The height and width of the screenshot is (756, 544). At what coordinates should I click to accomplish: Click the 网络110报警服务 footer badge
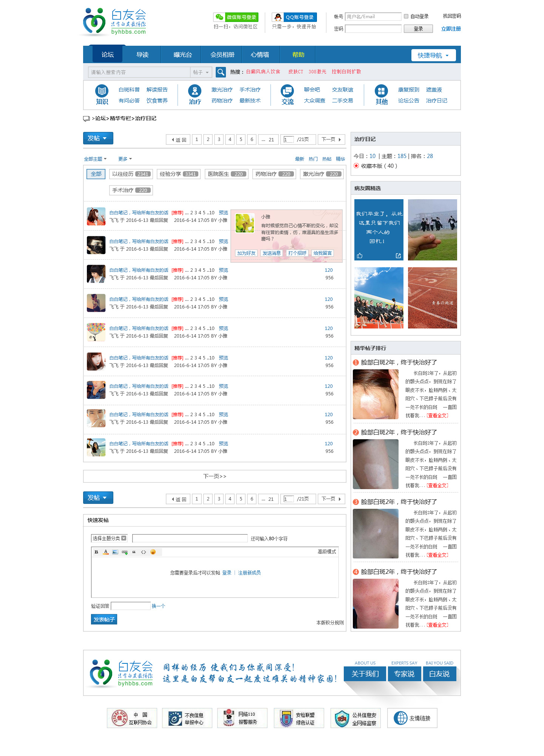(x=242, y=718)
